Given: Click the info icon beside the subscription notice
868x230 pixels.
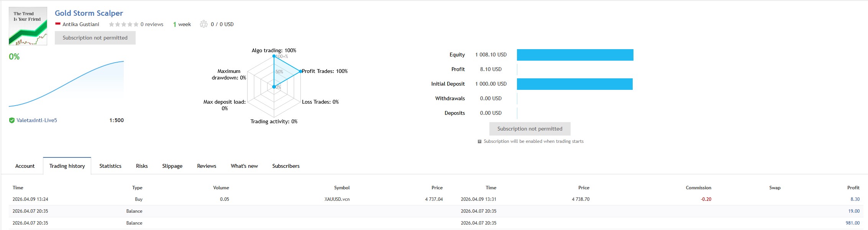Looking at the screenshot, I should pos(479,141).
